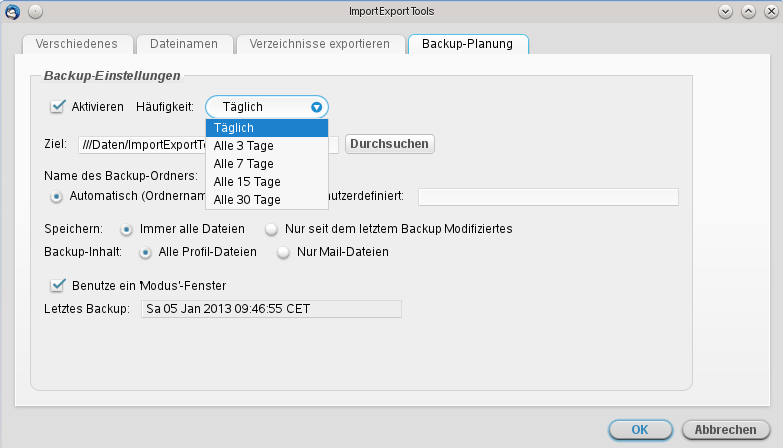Choose Nur seit dem letztem Backup Modifiziertes
The image size is (783, 448).
point(272,229)
